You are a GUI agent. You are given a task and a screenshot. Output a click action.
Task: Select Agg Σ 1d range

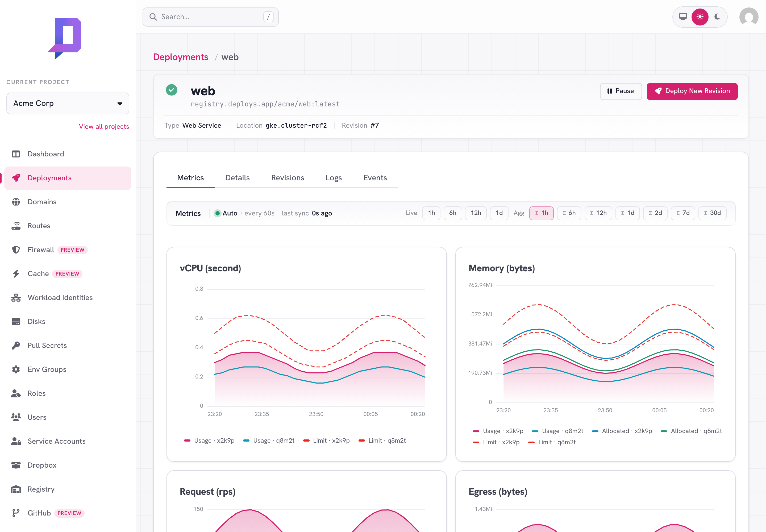coord(627,213)
